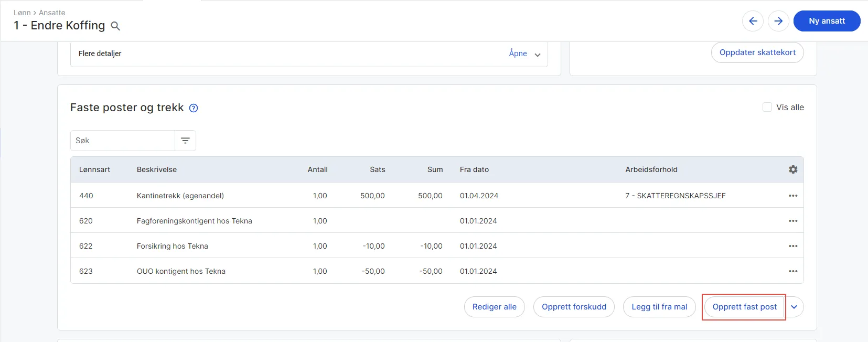Open three-dot menu for OUO kontigent row

[793, 271]
